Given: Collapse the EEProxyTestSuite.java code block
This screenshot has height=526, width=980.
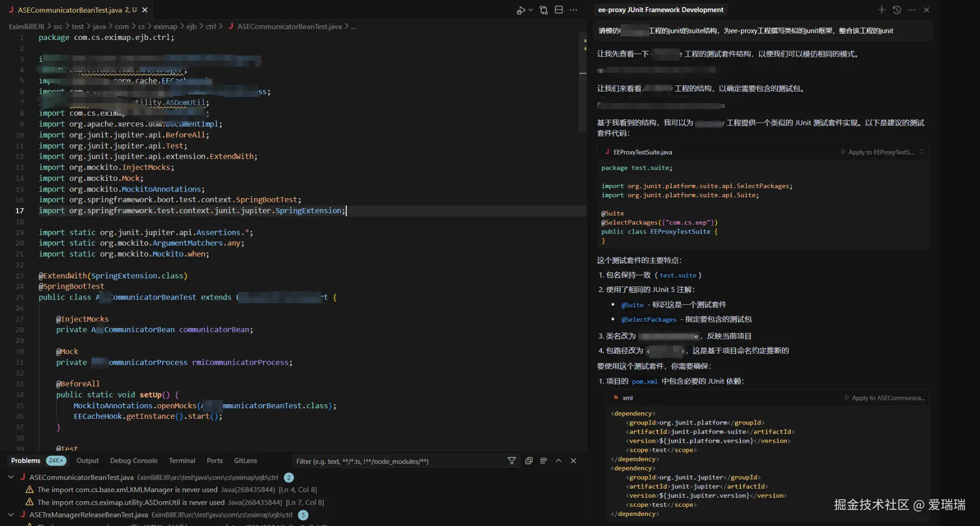Looking at the screenshot, I should click(921, 152).
